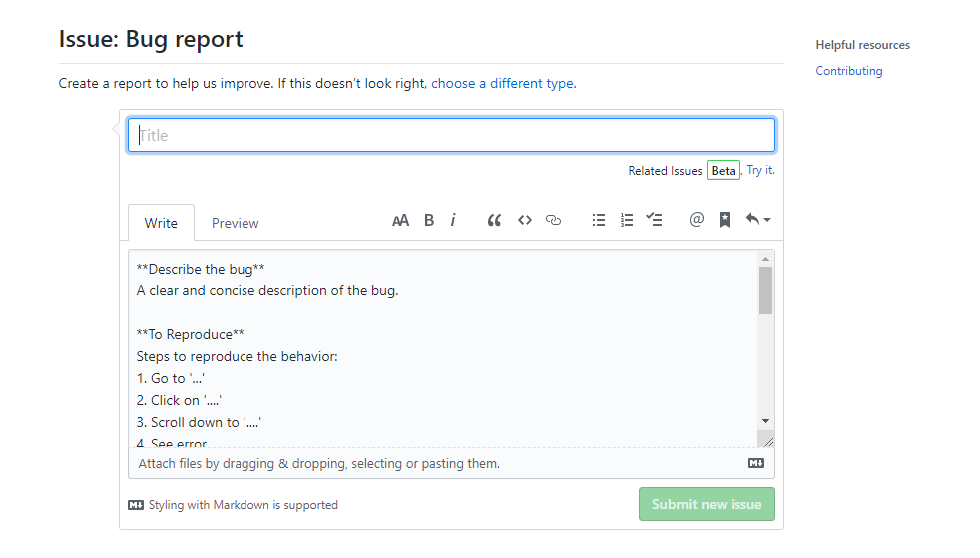Click the 'Helpful resources' heading

pyautogui.click(x=862, y=45)
